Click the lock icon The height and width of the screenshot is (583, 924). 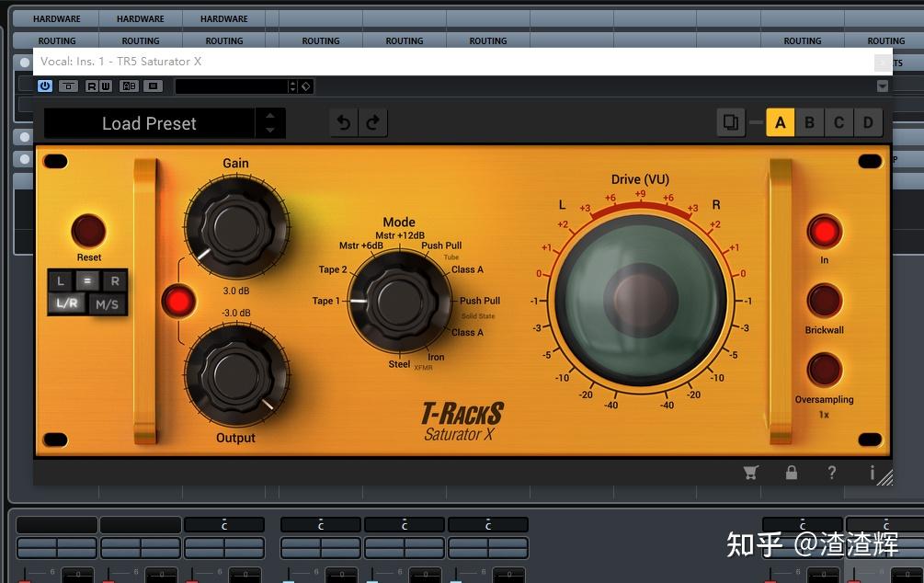792,472
